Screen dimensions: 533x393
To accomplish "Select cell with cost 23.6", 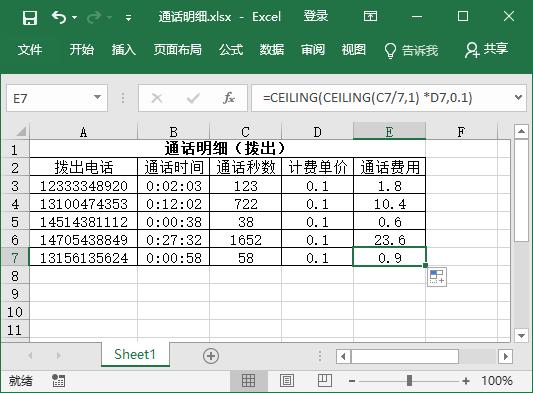I will pos(390,240).
